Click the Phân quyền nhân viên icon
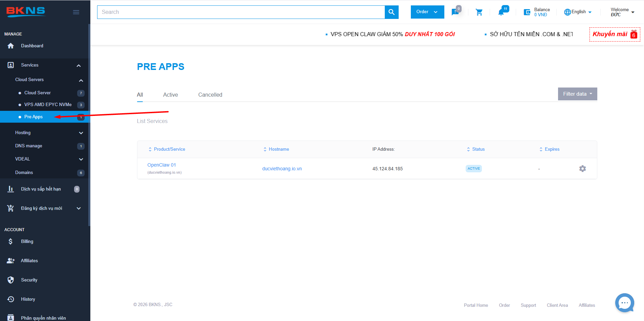644x321 pixels. (x=11, y=318)
